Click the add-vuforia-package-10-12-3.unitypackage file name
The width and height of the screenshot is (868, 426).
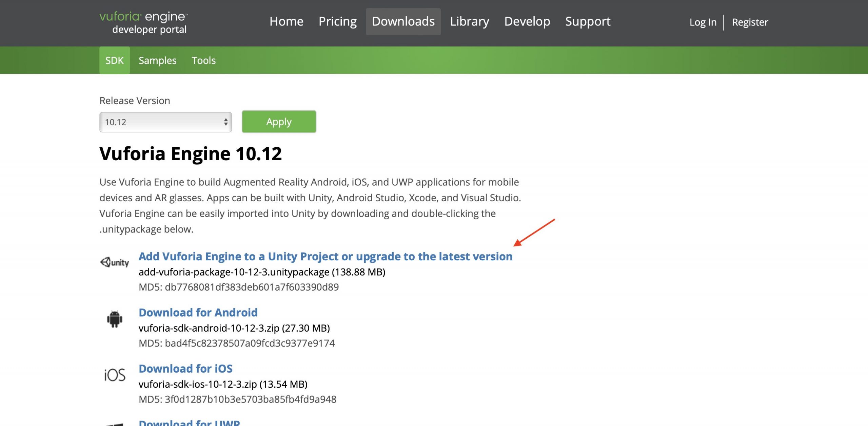coord(234,272)
